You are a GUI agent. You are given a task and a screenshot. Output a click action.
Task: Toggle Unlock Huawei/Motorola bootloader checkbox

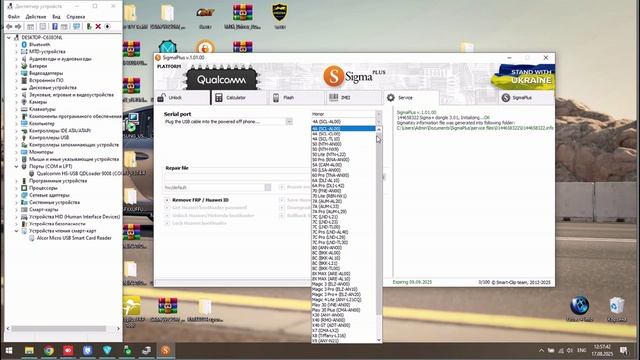(x=167, y=216)
